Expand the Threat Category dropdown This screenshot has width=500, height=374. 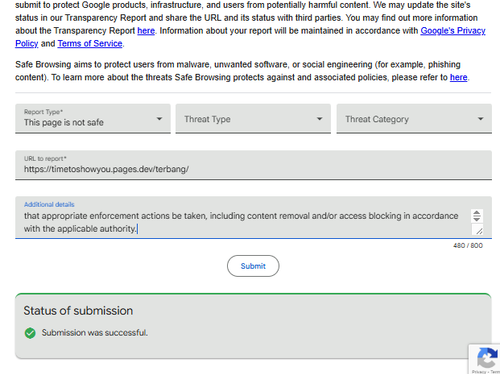[x=414, y=119]
